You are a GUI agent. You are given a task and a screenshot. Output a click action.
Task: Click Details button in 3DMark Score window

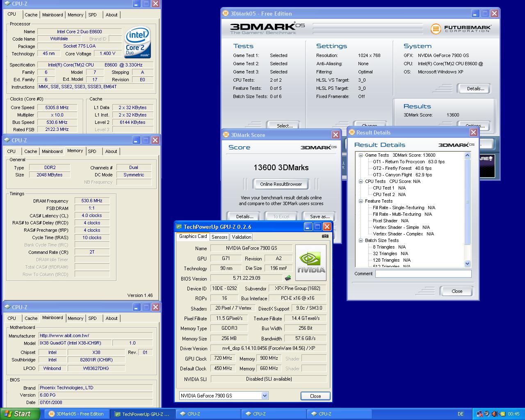tap(244, 216)
